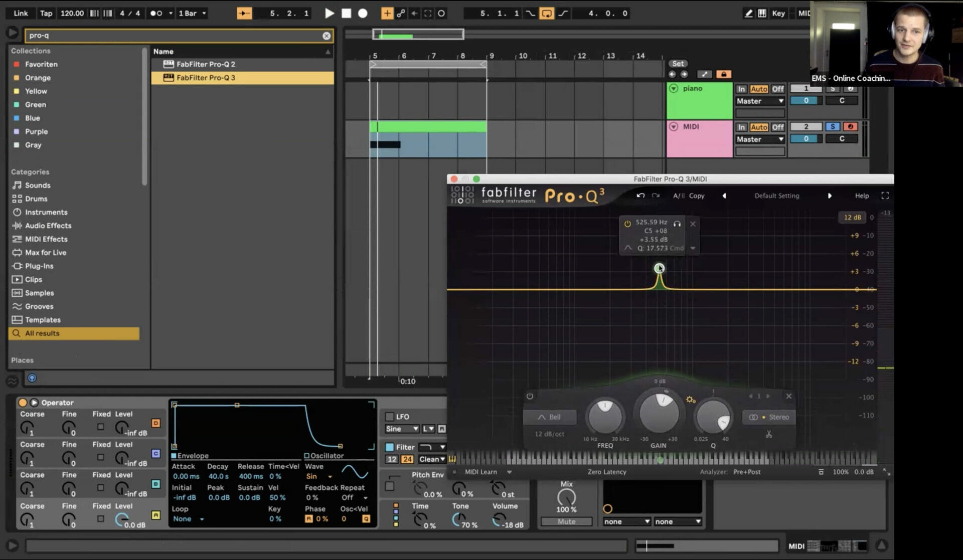Arm the MIDI track for recording

click(x=850, y=127)
